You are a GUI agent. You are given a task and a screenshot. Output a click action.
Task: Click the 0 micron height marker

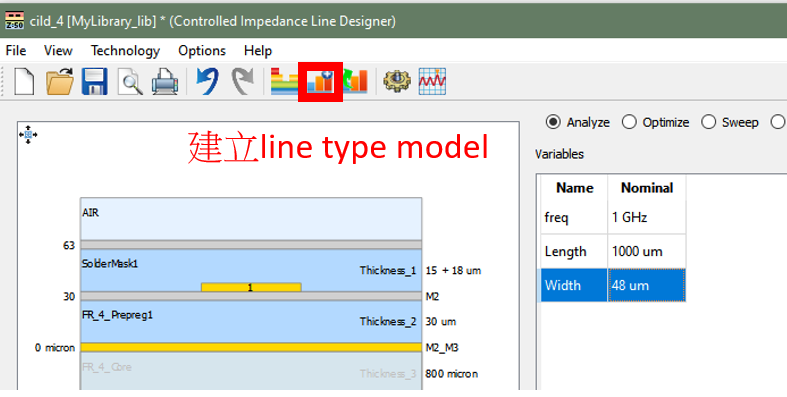[x=55, y=347]
